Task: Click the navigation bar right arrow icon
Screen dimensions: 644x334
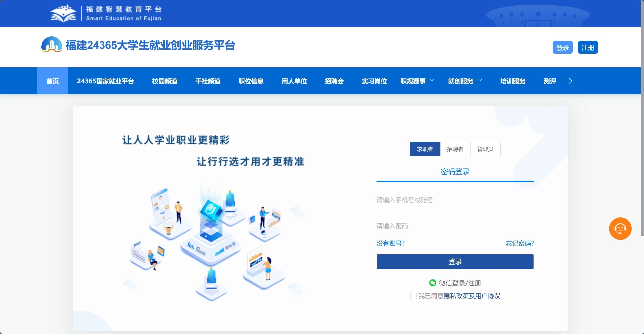Action: (570, 81)
